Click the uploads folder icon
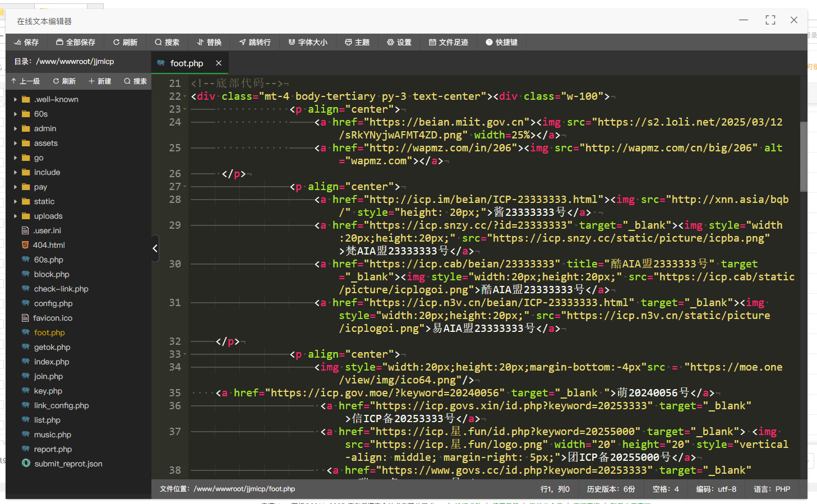817x504 pixels. [26, 216]
